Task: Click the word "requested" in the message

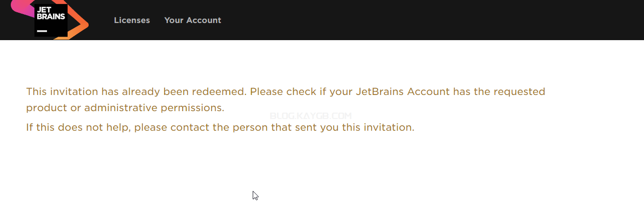Action: (x=519, y=92)
